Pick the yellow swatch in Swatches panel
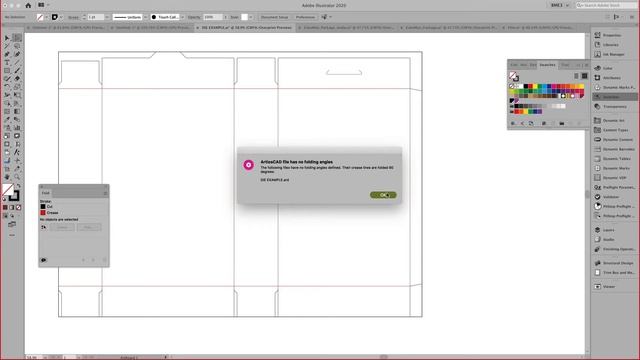 pyautogui.click(x=535, y=86)
